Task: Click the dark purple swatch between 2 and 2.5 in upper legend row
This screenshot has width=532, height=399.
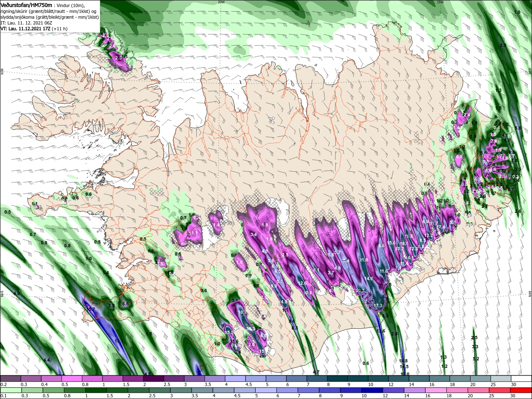Action: pos(154,379)
